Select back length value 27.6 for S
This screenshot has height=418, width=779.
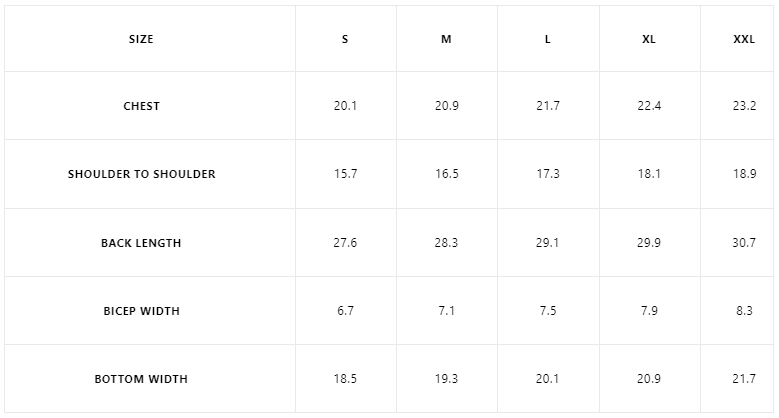pos(345,243)
